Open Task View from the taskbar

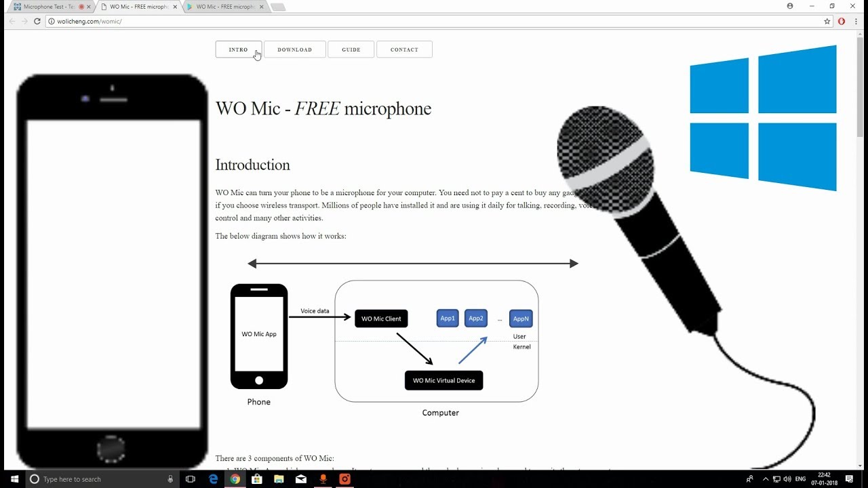click(x=191, y=479)
